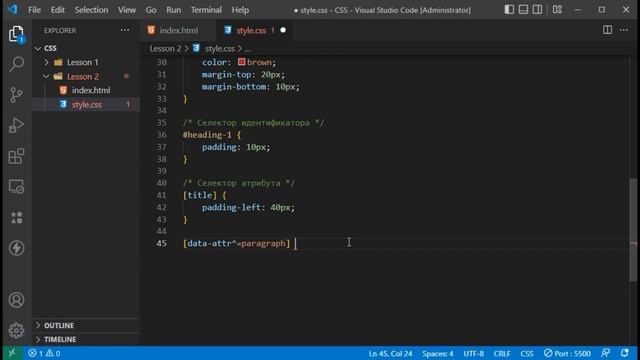Open index.html in the Explorer tree
The width and height of the screenshot is (640, 360).
point(91,90)
